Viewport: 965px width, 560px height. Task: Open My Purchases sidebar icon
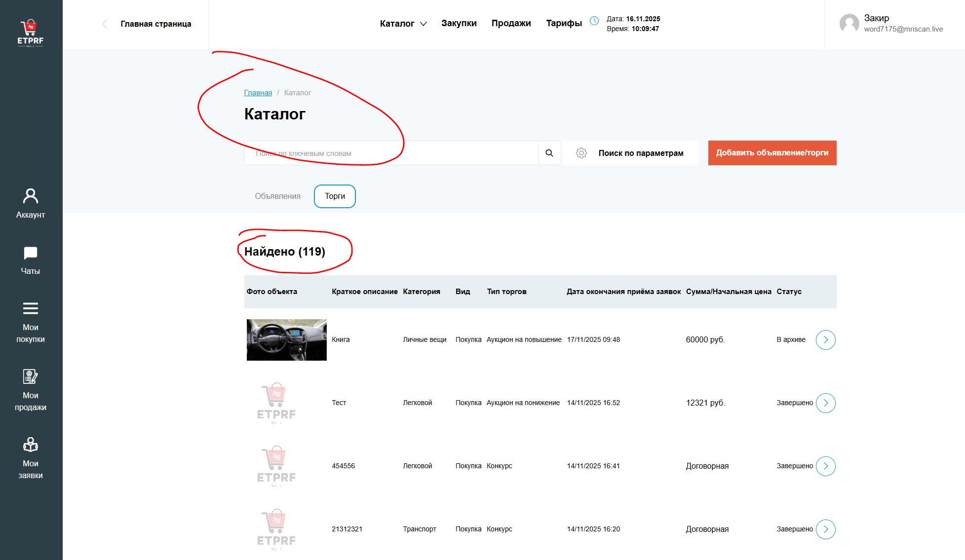pos(31,322)
